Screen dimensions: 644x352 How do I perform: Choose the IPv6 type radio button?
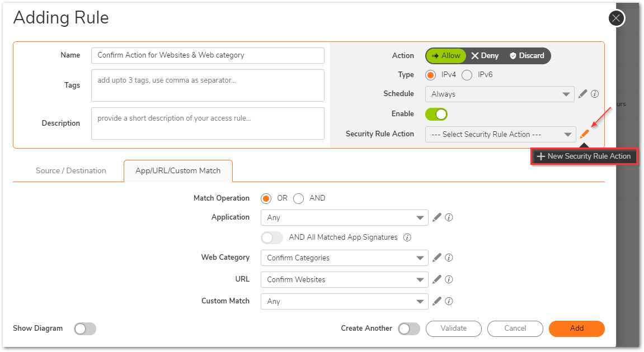(x=467, y=75)
